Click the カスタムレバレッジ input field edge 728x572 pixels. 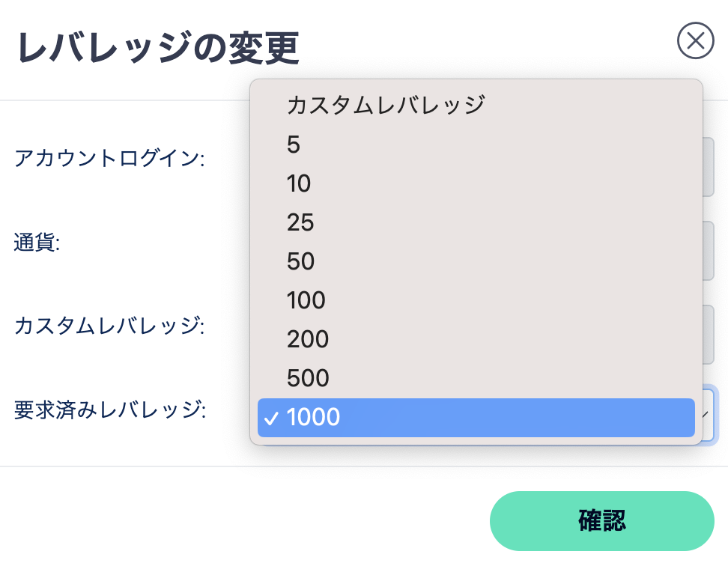pos(709,334)
